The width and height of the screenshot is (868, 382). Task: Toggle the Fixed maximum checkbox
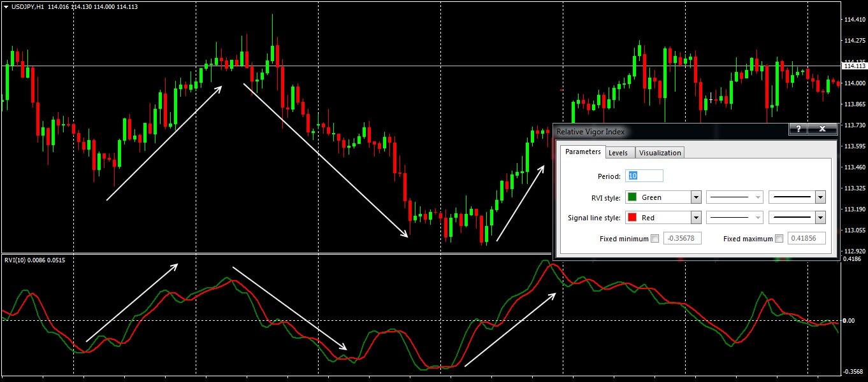[779, 239]
